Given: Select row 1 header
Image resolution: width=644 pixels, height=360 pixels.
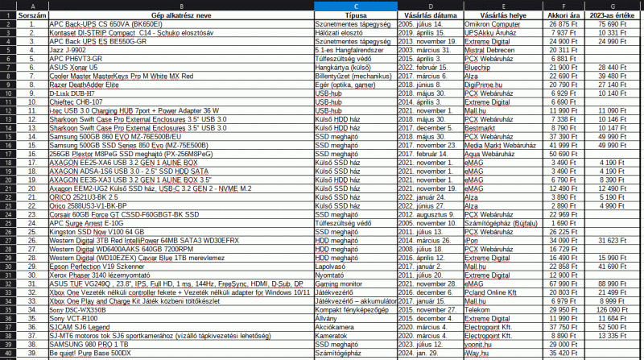Looking at the screenshot, I should 8,15.
